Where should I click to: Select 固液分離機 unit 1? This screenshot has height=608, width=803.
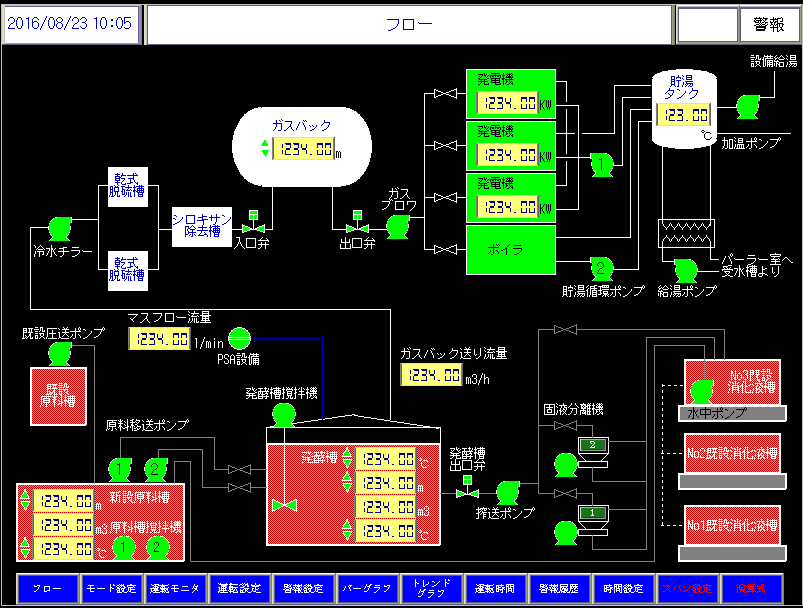click(593, 520)
